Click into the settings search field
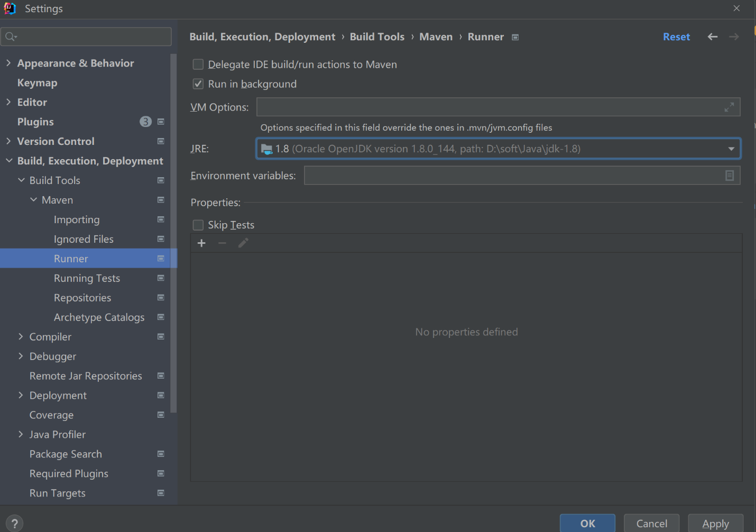The height and width of the screenshot is (532, 756). point(86,36)
